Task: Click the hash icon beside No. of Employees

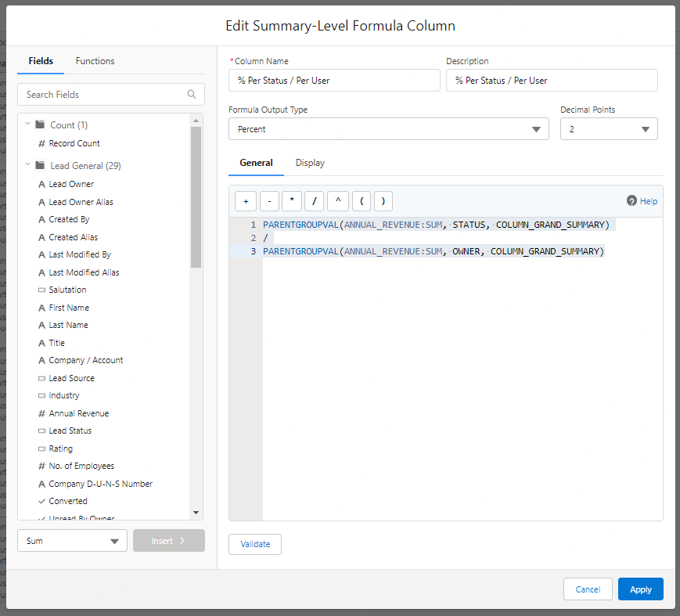Action: 41,467
